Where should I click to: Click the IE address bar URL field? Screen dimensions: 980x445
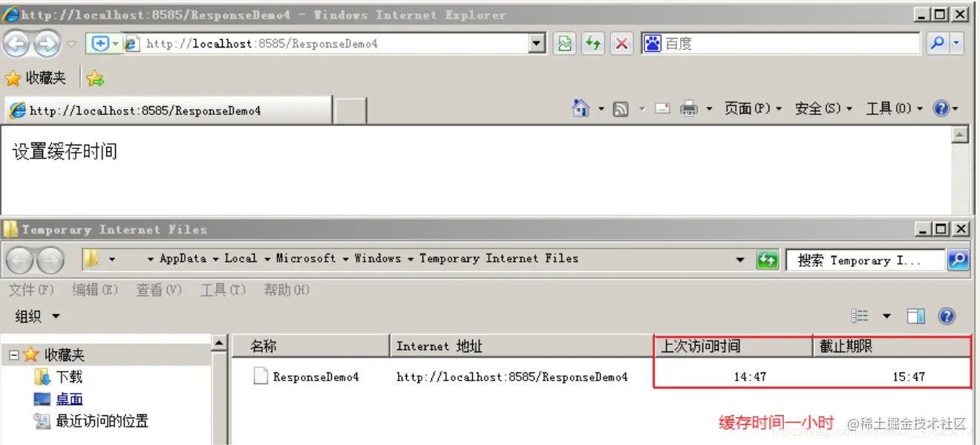pyautogui.click(x=327, y=44)
